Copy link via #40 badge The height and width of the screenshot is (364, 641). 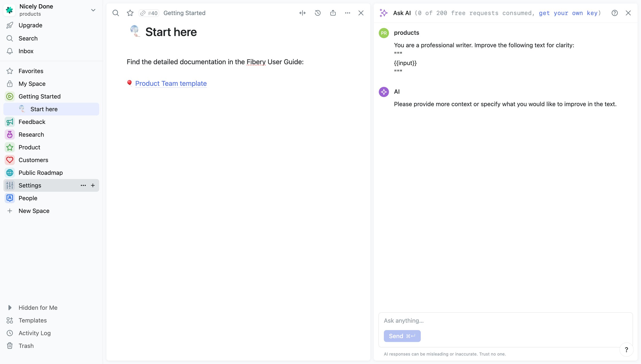[149, 13]
